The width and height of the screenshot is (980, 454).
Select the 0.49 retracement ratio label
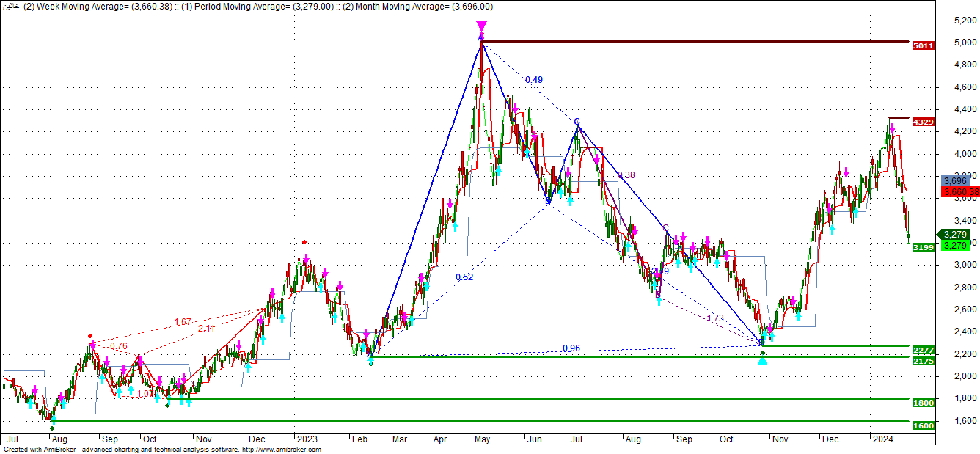[x=534, y=80]
